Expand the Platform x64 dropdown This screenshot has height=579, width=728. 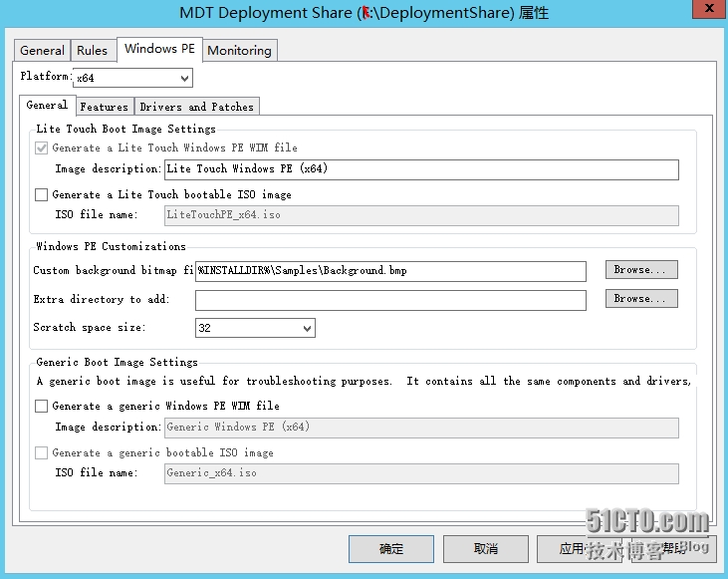coord(132,78)
